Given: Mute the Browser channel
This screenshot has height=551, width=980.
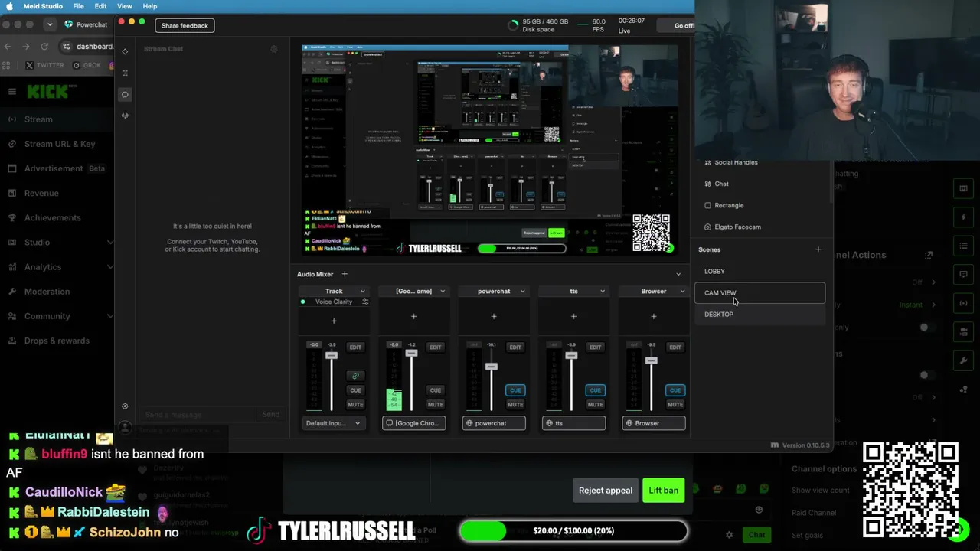Looking at the screenshot, I should pos(675,405).
